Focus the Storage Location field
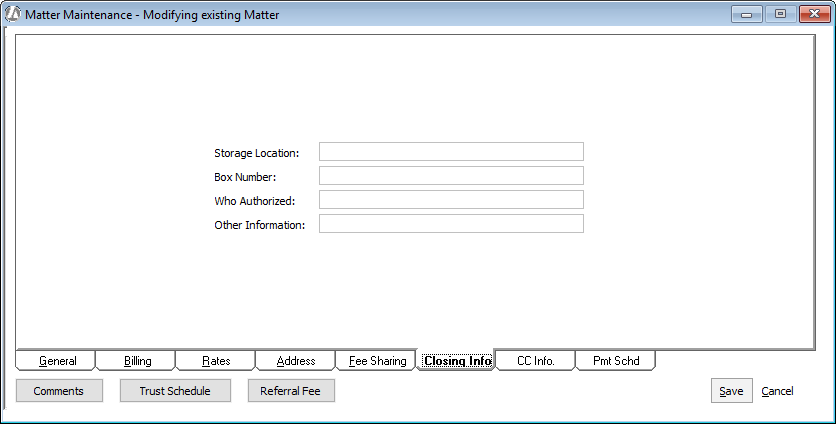The height and width of the screenshot is (424, 836). 451,151
